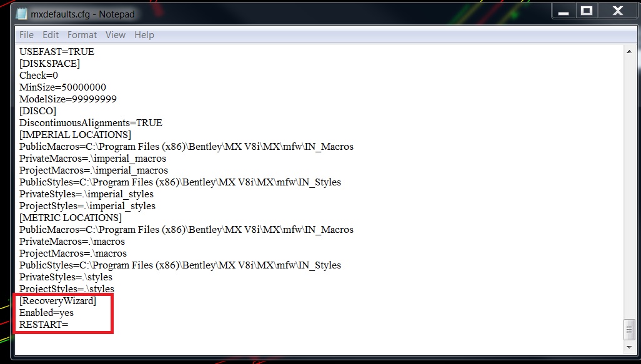The image size is (641, 364).
Task: Open the File menu
Action: pos(27,35)
